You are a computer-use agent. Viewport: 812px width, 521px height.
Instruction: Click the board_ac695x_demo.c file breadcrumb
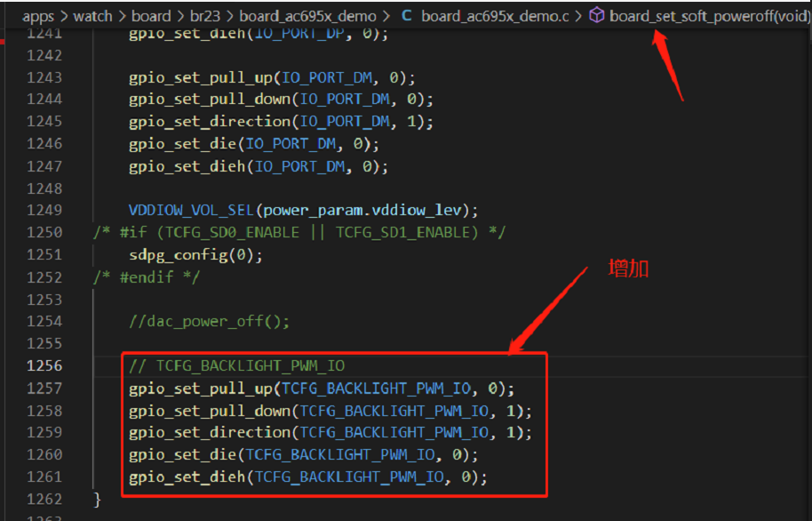[495, 17]
